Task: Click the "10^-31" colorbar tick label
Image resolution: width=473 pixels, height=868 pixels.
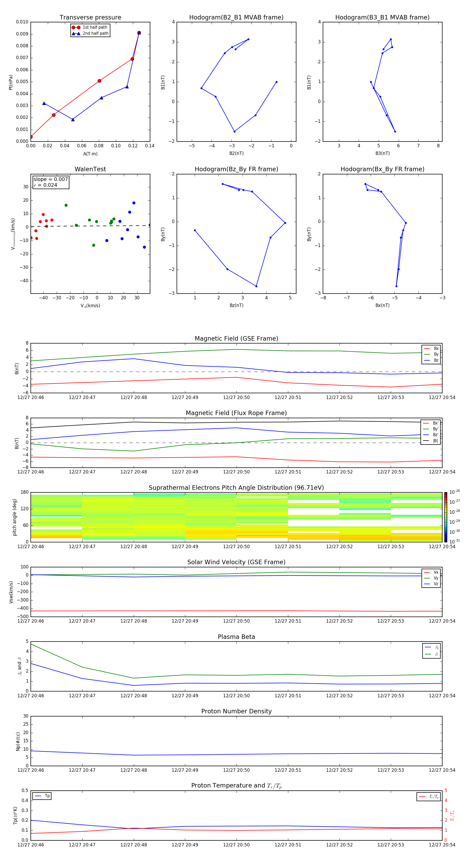Action: (x=455, y=542)
